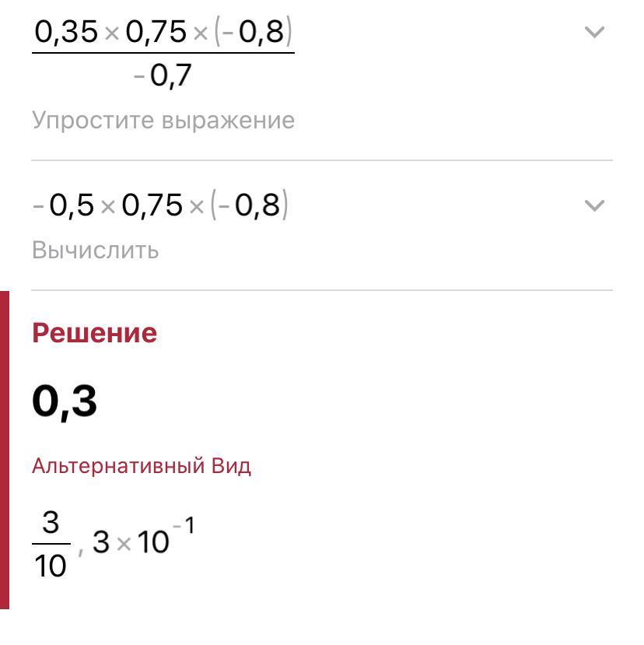Click the "Упростите выражение" step label
Viewport: 644px width, 645px height.
click(x=163, y=121)
